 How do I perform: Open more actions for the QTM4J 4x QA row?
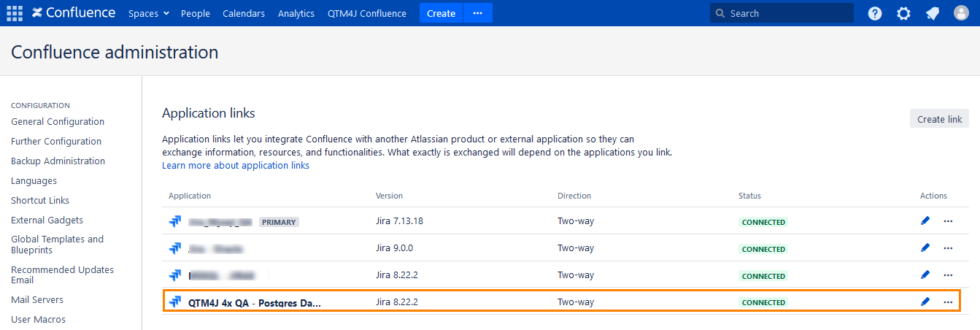(x=948, y=302)
